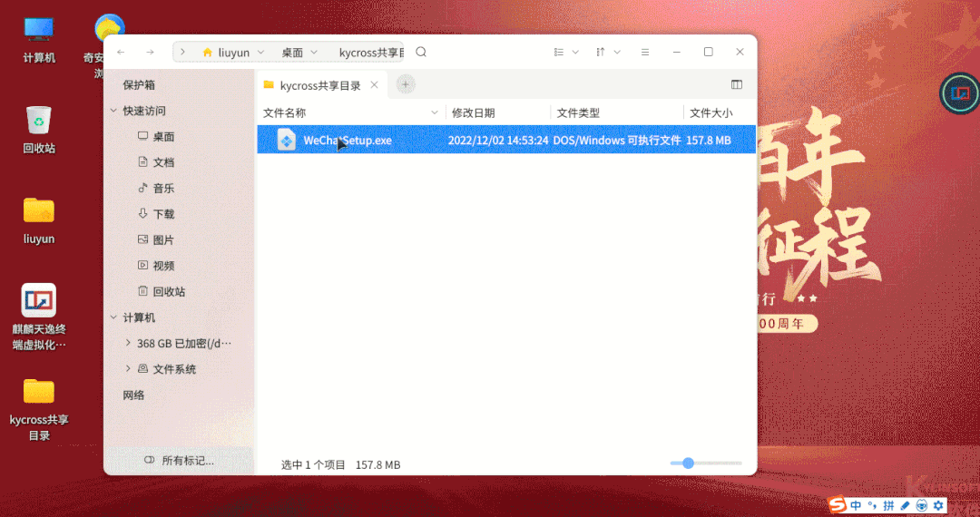Open liuyun folder on desktop
980x517 pixels.
[39, 221]
